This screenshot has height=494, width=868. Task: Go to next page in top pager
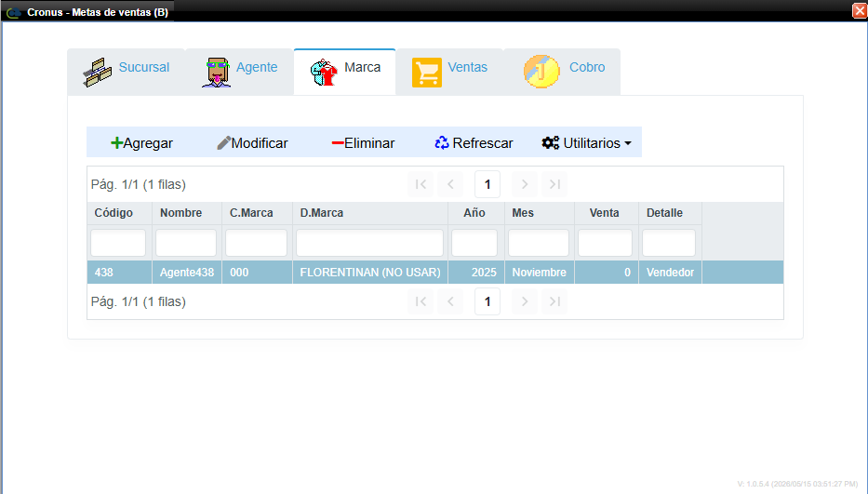(x=525, y=184)
